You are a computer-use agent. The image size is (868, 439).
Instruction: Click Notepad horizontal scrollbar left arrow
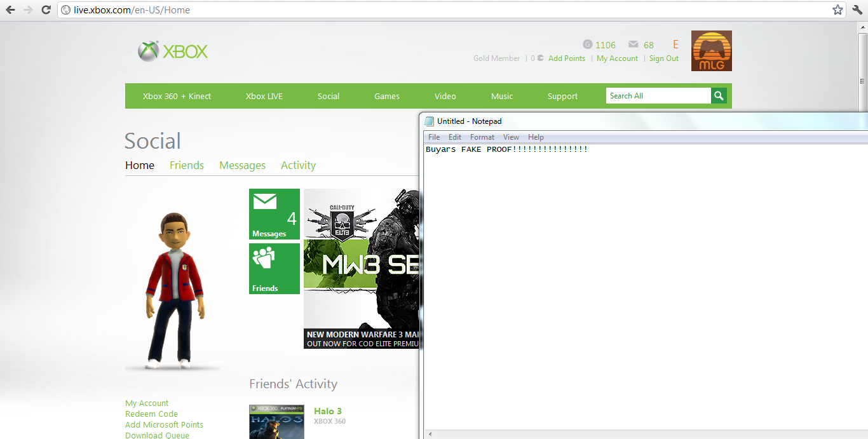click(x=430, y=435)
